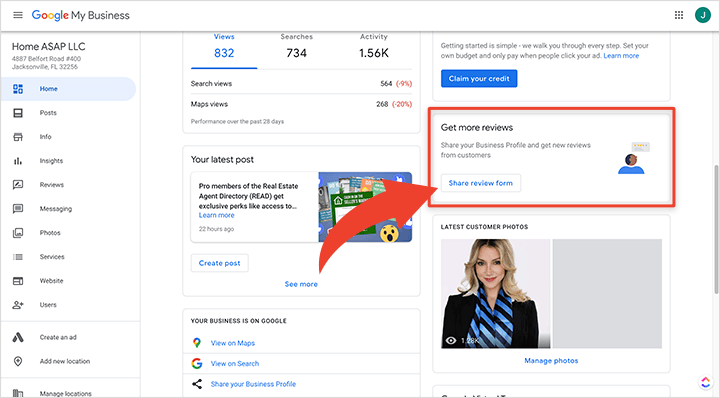The image size is (720, 398).
Task: Click Learn more in the latest post
Action: (x=217, y=215)
